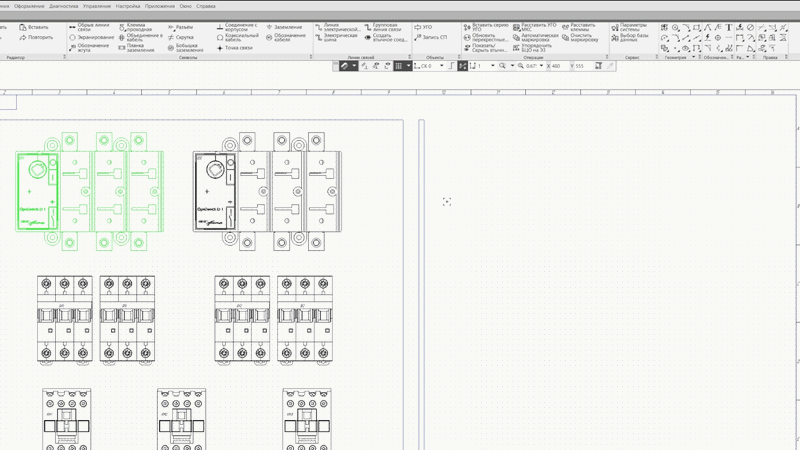Click 'Обновить перекрестные...' operation
The height and width of the screenshot is (450, 800).
point(486,37)
